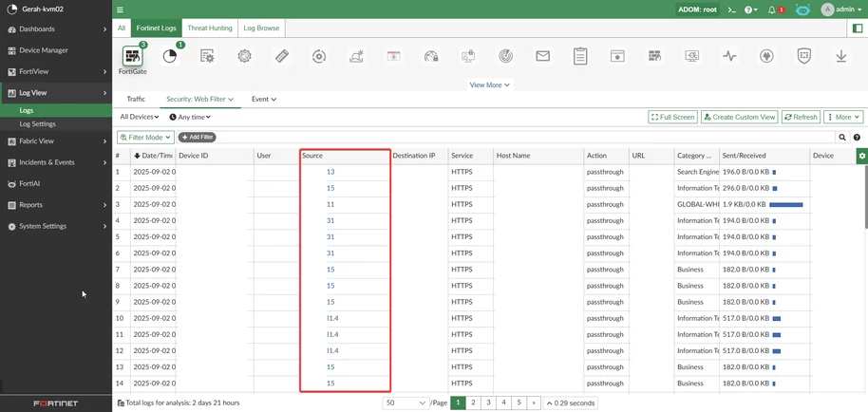Select the ruler log type icon
Viewport: 868px width, 412px height.
(282, 56)
